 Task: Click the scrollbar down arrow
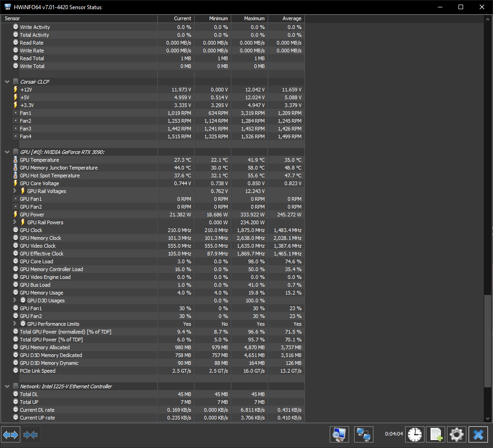(x=487, y=418)
